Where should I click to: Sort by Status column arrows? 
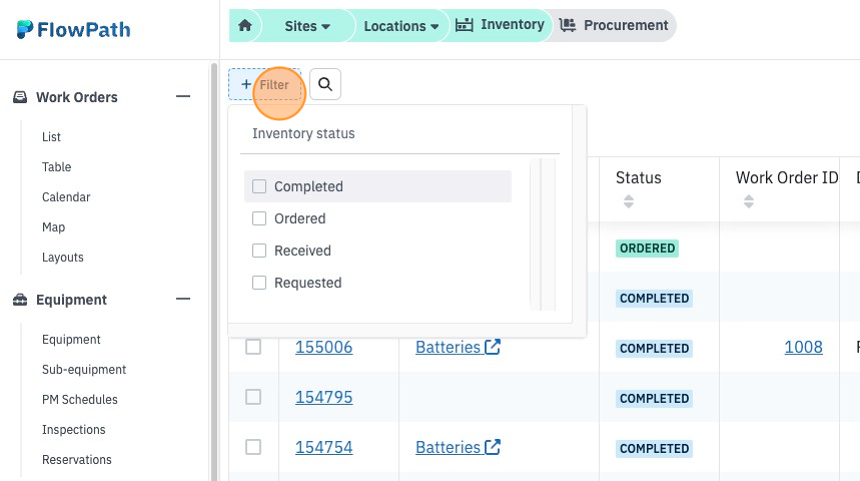[629, 201]
